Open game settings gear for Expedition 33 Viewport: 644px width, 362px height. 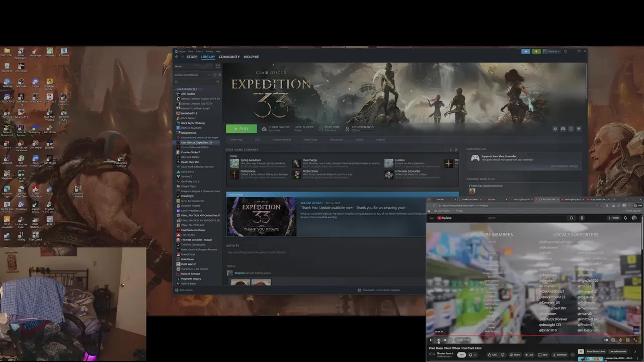pos(555,129)
